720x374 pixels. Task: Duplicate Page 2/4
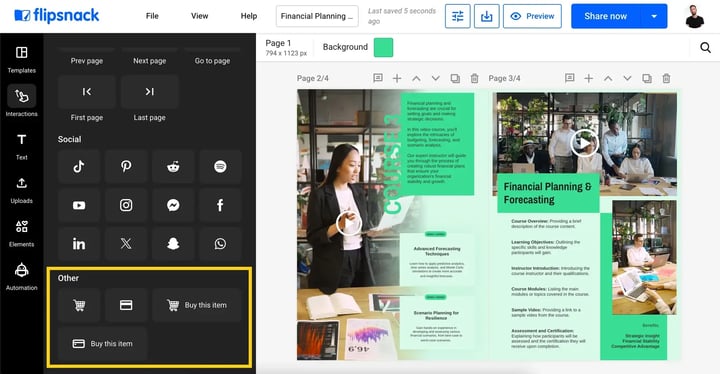coord(455,78)
